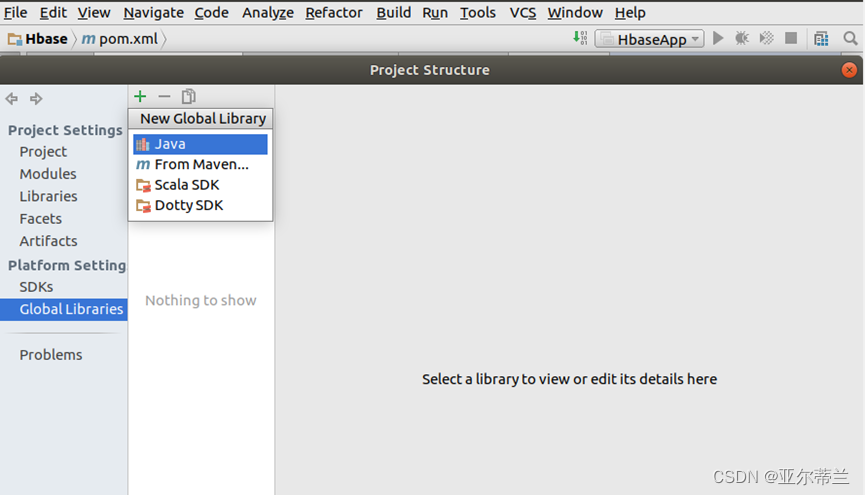Open the HbaseApp run configuration dropdown
Screen dimensions: 865x495
click(649, 39)
